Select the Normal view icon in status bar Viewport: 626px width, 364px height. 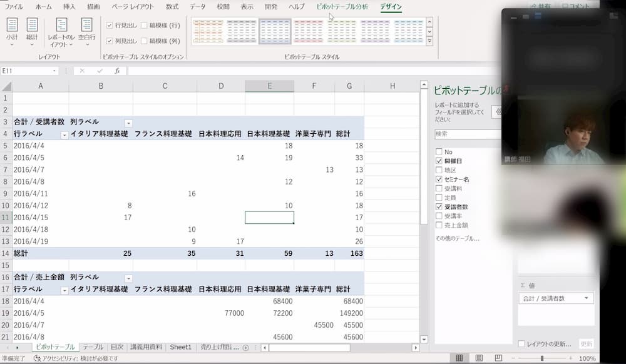click(459, 358)
